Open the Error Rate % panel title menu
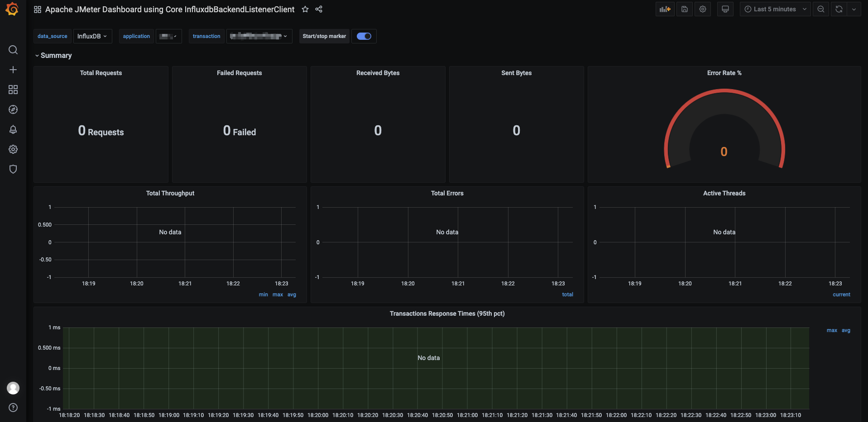 tap(724, 73)
